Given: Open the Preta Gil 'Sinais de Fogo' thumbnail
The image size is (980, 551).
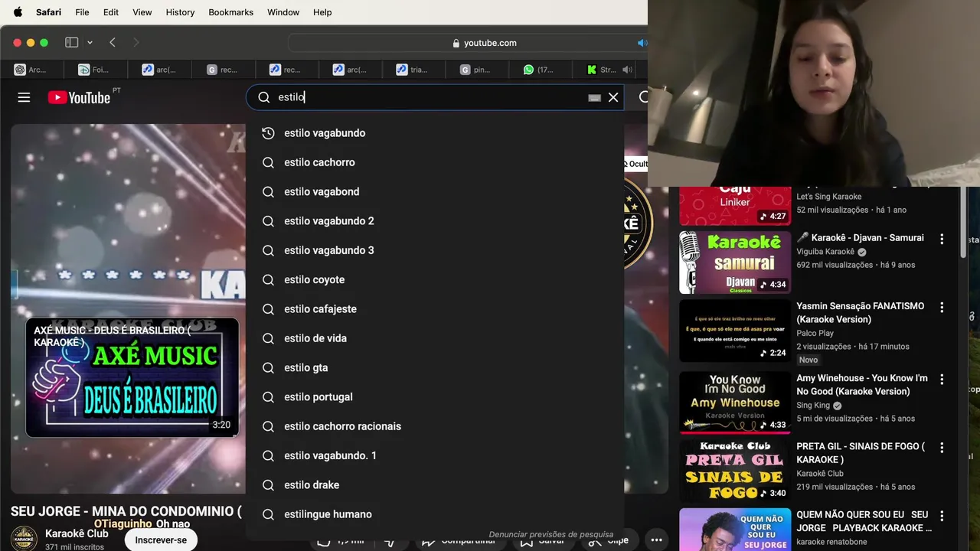Looking at the screenshot, I should [735, 471].
